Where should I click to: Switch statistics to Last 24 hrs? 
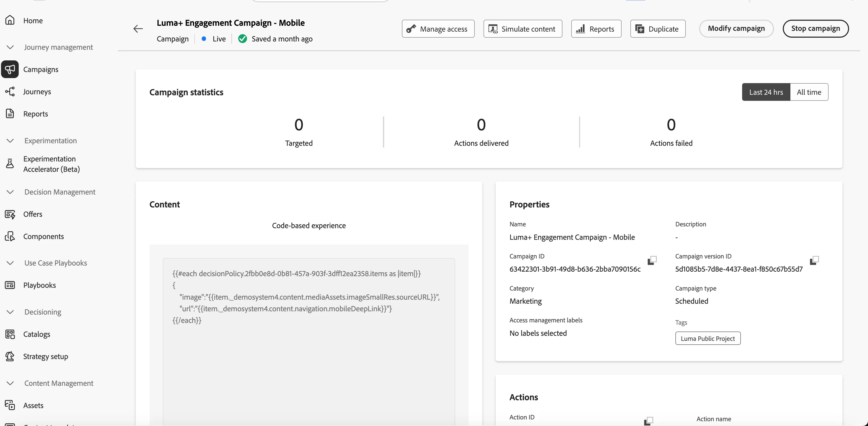tap(766, 92)
